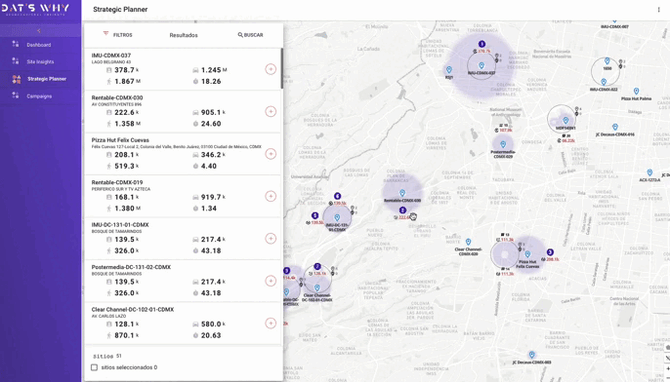The height and width of the screenshot is (382, 670).
Task: Click the 919.7 k value
Action: (x=213, y=197)
